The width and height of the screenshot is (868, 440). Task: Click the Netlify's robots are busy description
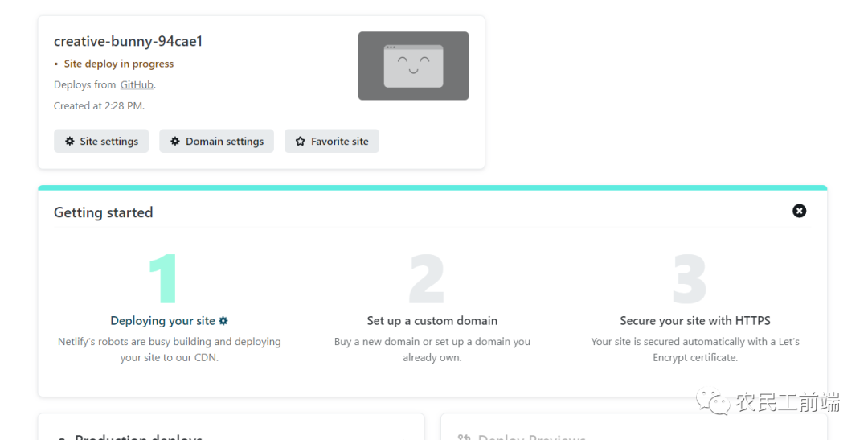[170, 350]
